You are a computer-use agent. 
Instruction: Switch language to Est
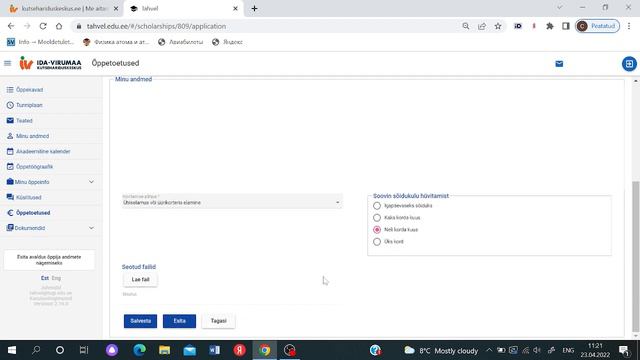tap(45, 278)
